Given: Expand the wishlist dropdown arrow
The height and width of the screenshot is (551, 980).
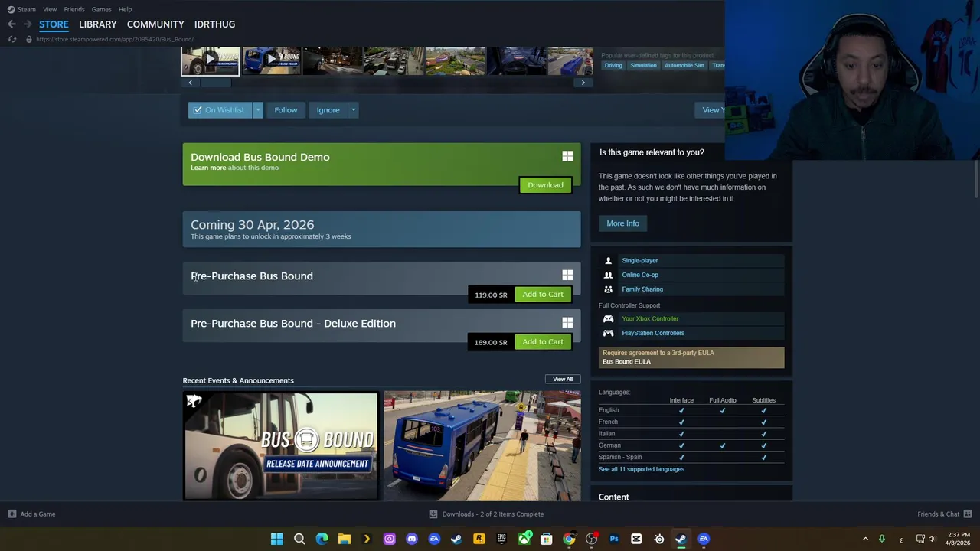Looking at the screenshot, I should coord(258,110).
